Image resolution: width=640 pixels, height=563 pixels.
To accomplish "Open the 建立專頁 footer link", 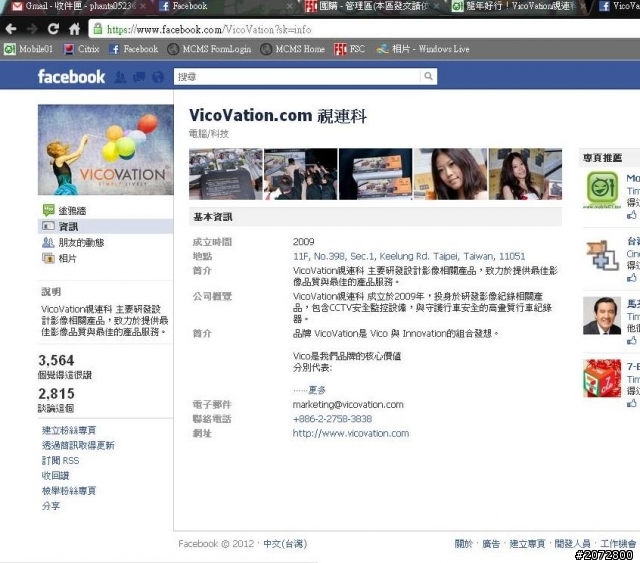I will tap(527, 544).
